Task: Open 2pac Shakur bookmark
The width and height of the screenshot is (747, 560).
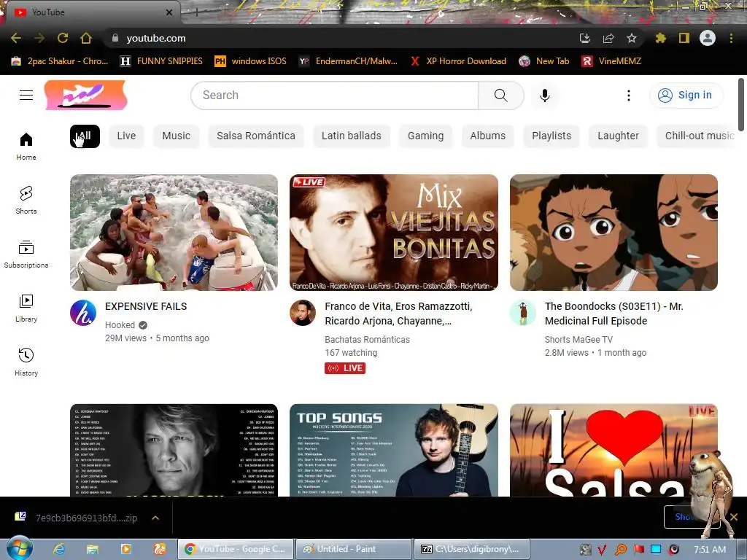Action: 60,61
